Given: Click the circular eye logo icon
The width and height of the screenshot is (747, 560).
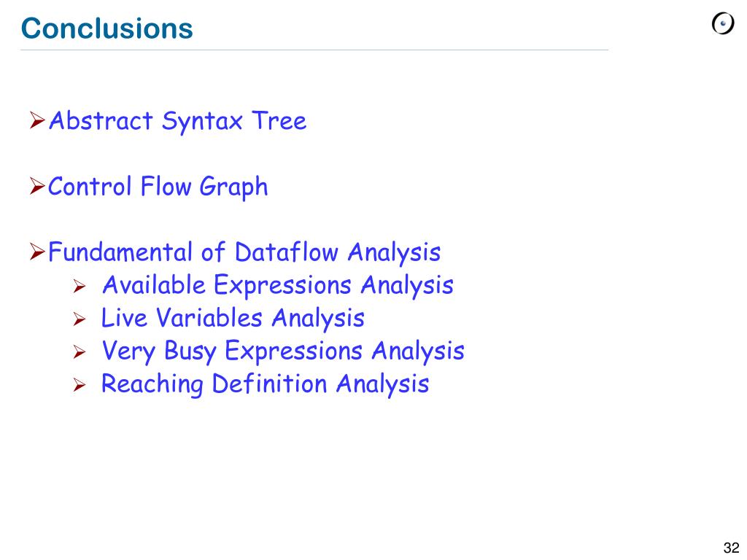Looking at the screenshot, I should click(723, 23).
